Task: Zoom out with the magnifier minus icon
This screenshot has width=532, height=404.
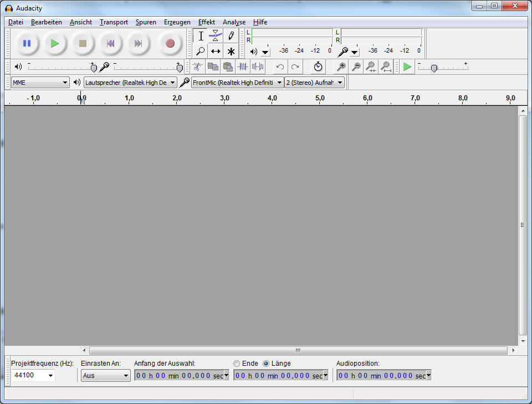Action: click(356, 67)
